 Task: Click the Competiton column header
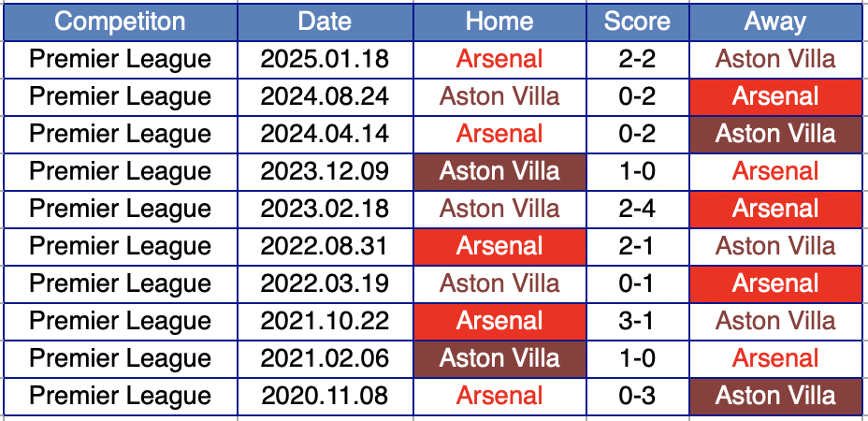(120, 22)
